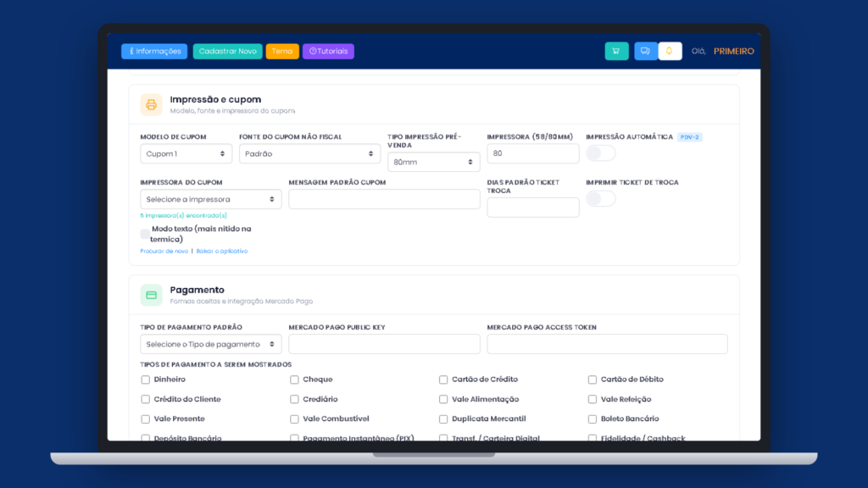The width and height of the screenshot is (868, 488).
Task: Select Vale Refeição checkbox
Action: tap(593, 400)
